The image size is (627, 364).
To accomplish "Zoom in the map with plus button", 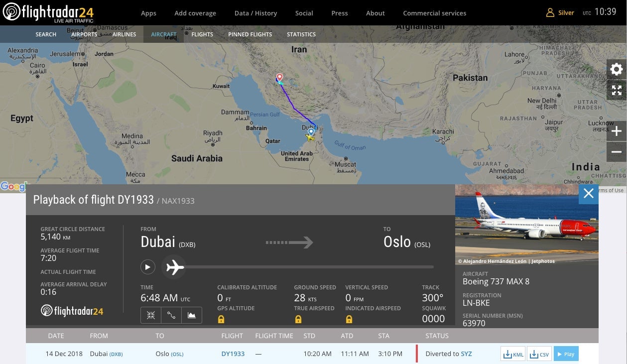I will 617,131.
